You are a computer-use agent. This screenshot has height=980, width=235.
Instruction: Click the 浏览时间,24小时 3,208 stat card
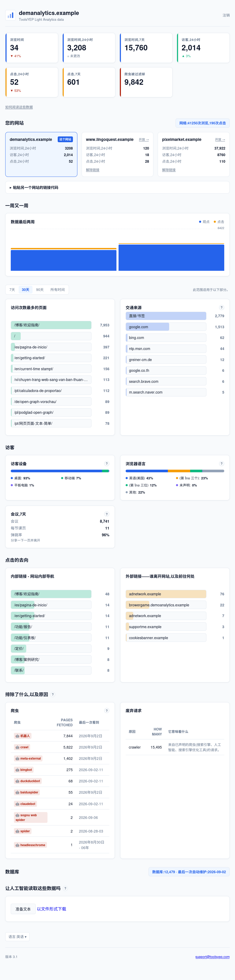89,48
